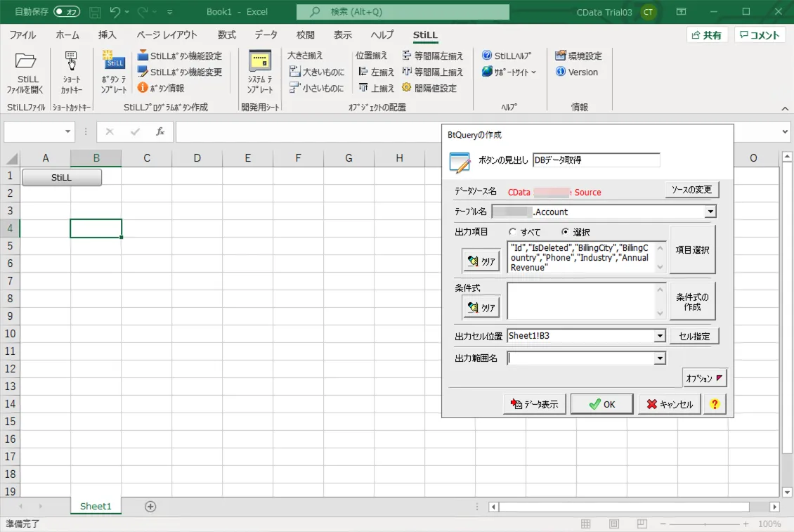The image size is (794, 532).
Task: Click the ショートカットキー icon
Action: tap(72, 72)
